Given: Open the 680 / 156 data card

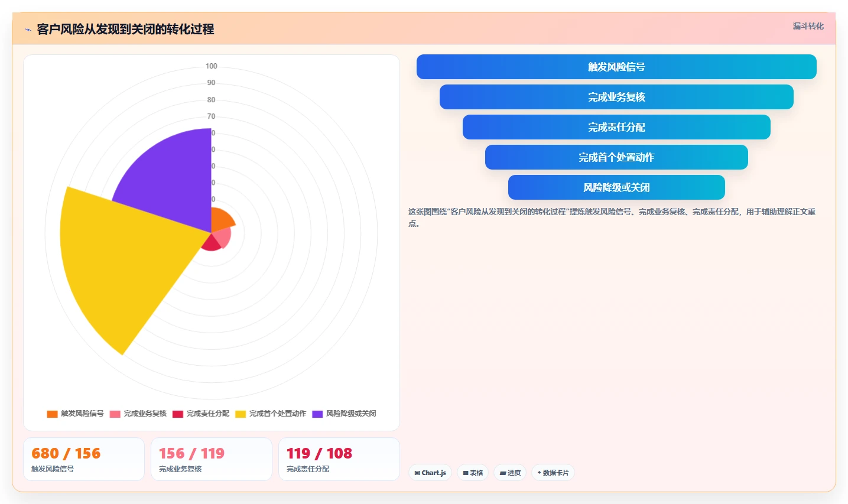Looking at the screenshot, I should [x=84, y=459].
